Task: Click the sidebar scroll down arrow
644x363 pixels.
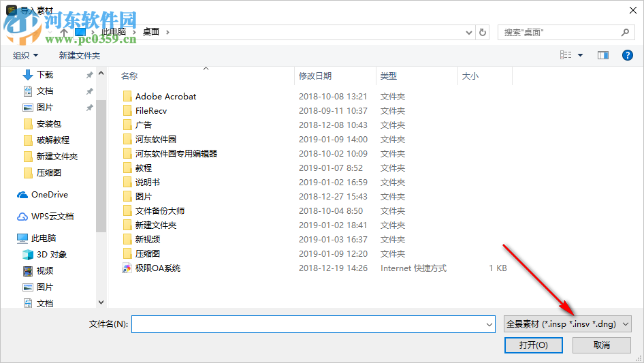Action: (x=101, y=302)
